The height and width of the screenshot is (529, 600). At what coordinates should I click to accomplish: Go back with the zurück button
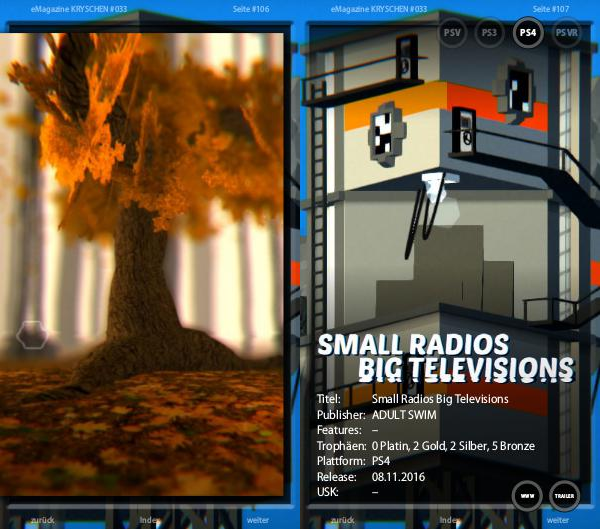point(43,520)
